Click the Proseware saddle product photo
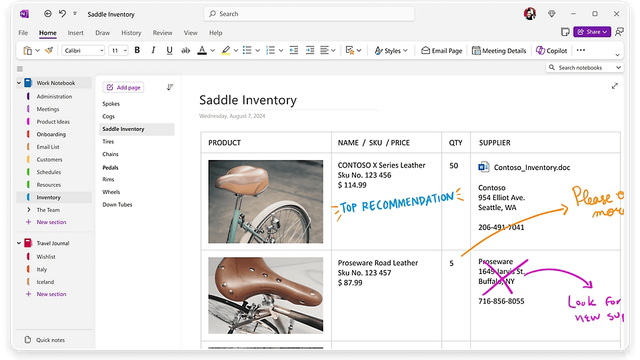This screenshot has width=640, height=360. (x=265, y=296)
